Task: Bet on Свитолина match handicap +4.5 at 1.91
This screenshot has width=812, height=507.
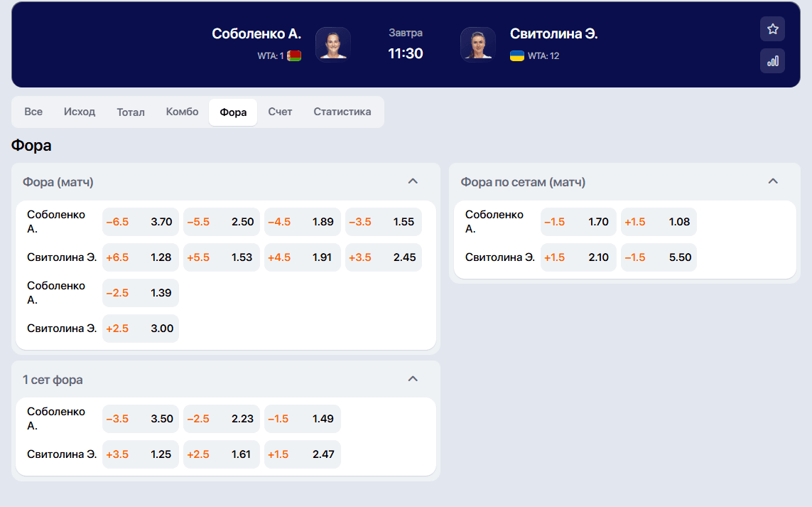Action: [x=302, y=257]
